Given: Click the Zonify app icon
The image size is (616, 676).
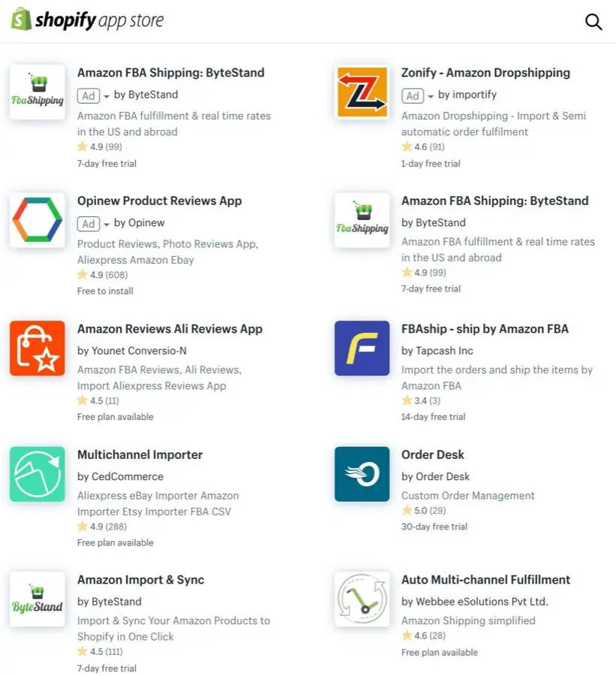Looking at the screenshot, I should [x=362, y=92].
